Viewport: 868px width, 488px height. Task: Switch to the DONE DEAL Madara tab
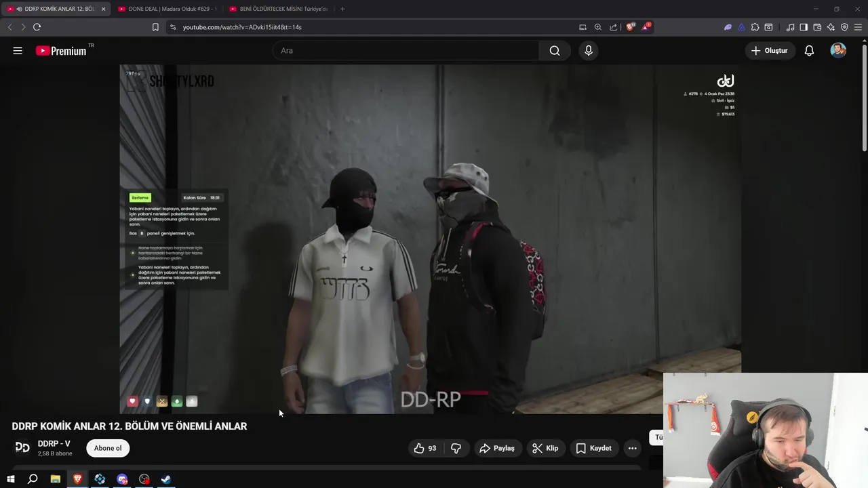coord(167,9)
